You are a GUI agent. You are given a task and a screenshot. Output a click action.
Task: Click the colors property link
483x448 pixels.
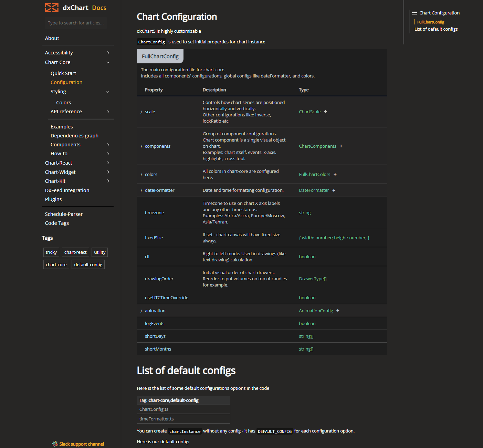click(151, 175)
